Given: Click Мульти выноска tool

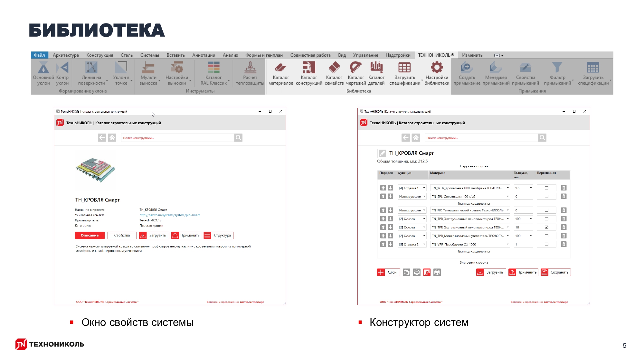Looking at the screenshot, I should click(148, 73).
